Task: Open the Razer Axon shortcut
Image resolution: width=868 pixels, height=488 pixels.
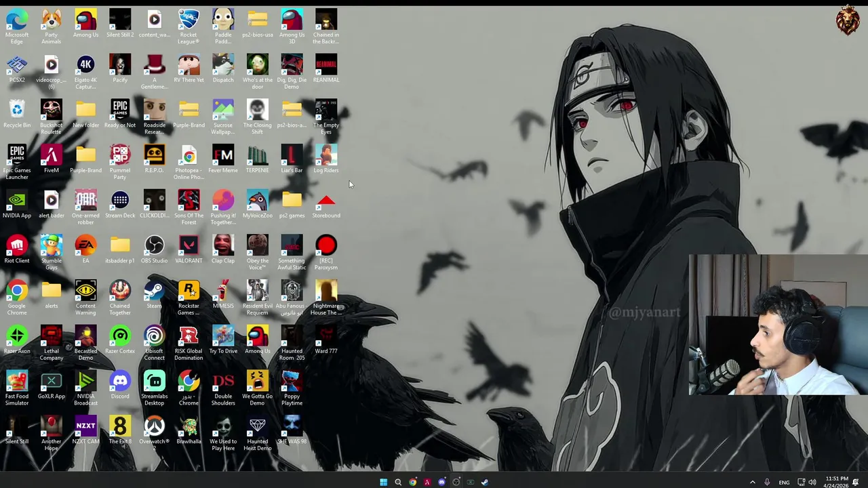Action: pos(17,340)
